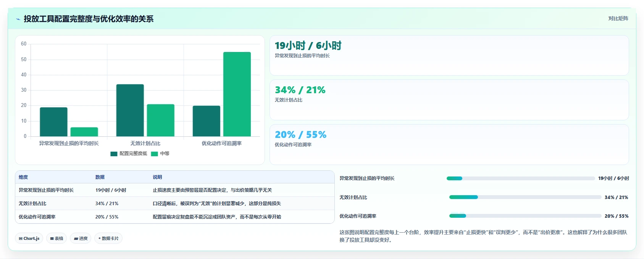The width and height of the screenshot is (644, 259).
Task: Select the 进度 tag chip
Action: pyautogui.click(x=81, y=238)
